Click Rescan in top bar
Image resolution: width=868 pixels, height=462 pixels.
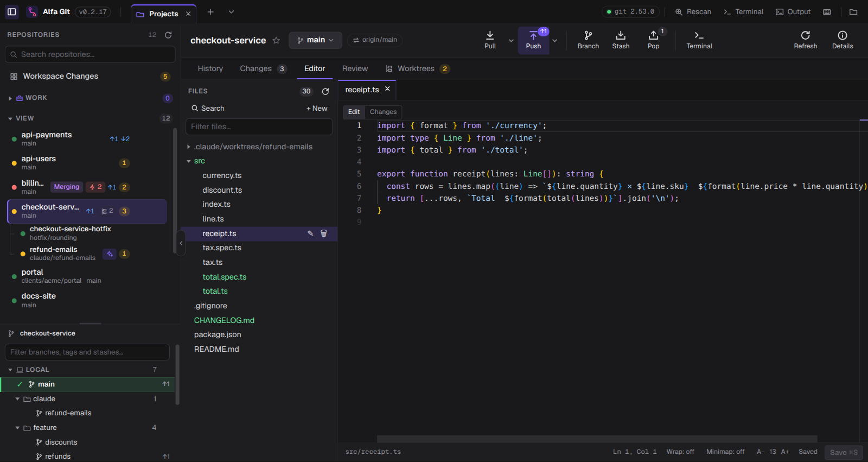pyautogui.click(x=693, y=12)
